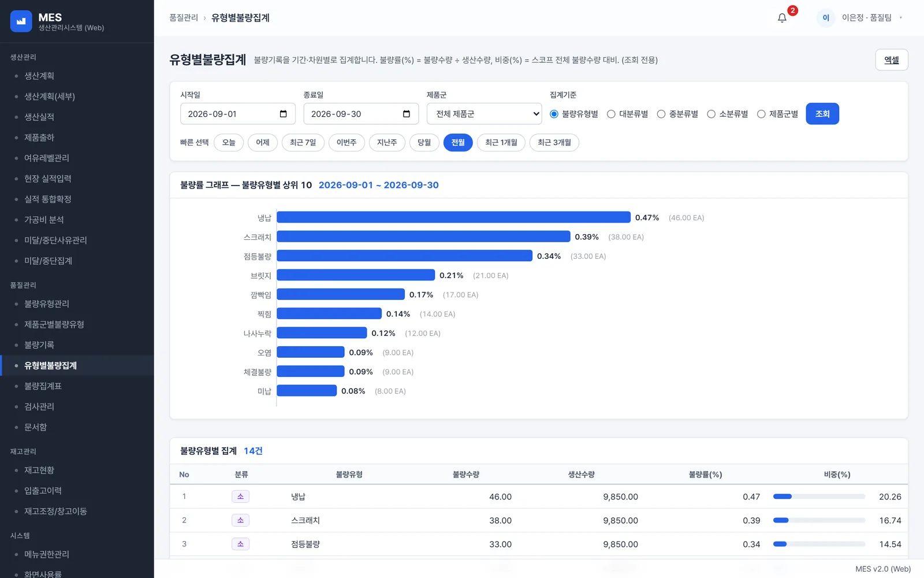924x578 pixels.
Task: Select 제품군별 radio option
Action: coord(761,114)
